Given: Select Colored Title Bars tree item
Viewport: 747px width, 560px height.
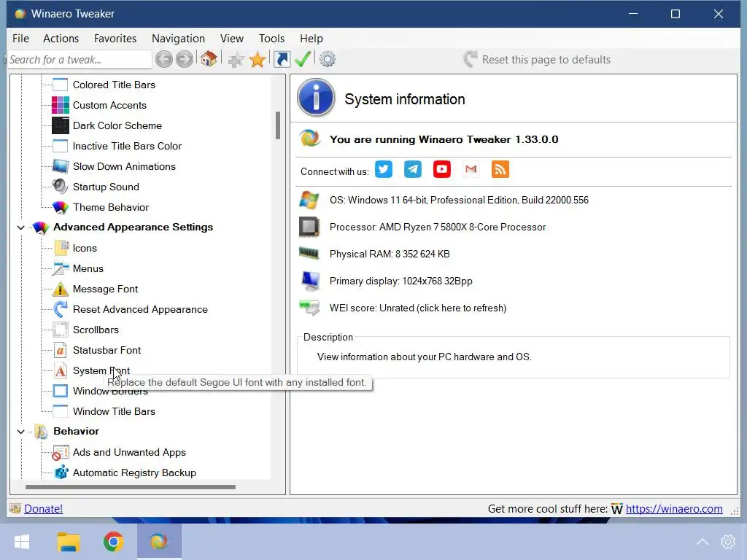Looking at the screenshot, I should (114, 85).
